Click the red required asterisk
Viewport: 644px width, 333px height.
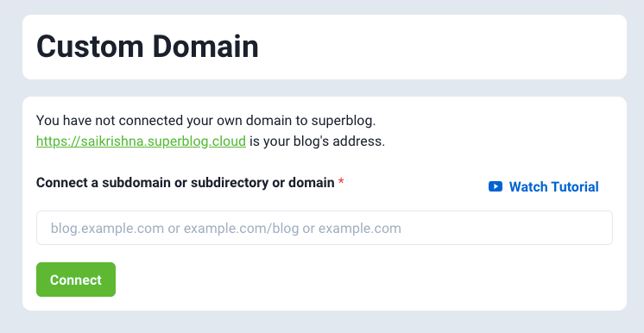[341, 183]
